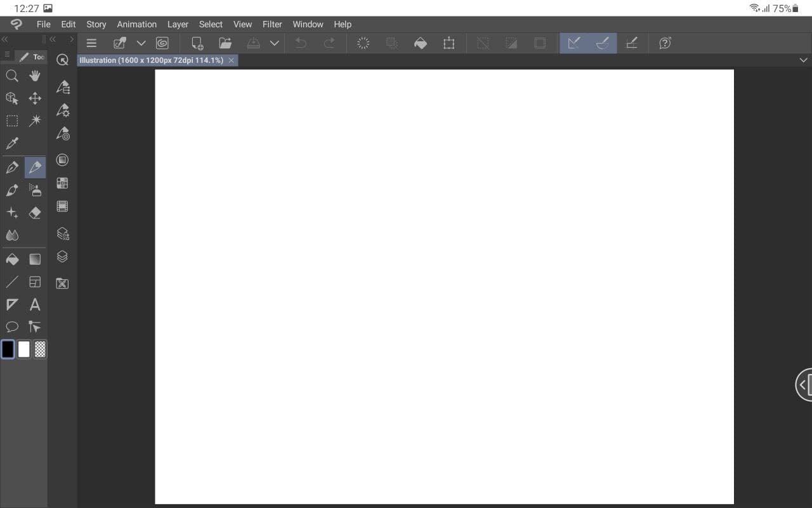Pick the Eyedropper tool

click(12, 144)
